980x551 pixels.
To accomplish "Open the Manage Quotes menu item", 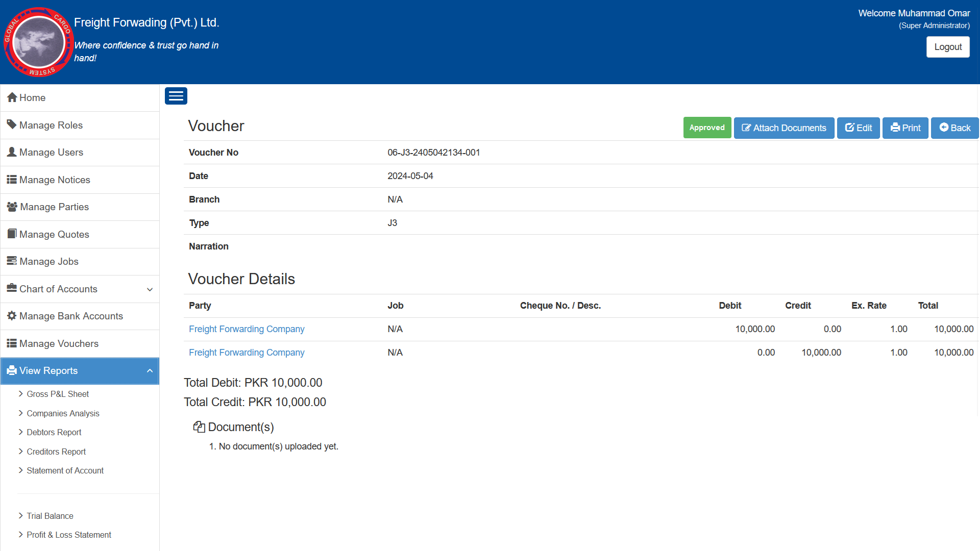I will click(x=80, y=235).
